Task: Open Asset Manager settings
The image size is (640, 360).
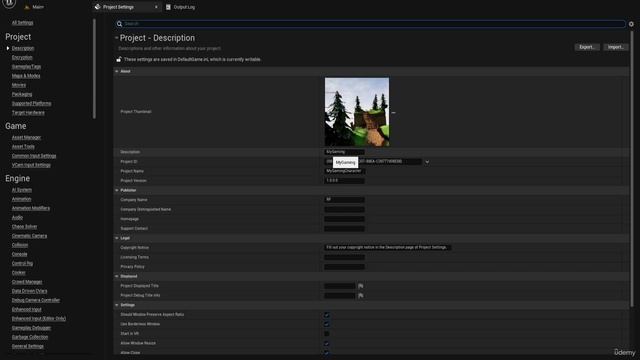Action: pyautogui.click(x=26, y=138)
